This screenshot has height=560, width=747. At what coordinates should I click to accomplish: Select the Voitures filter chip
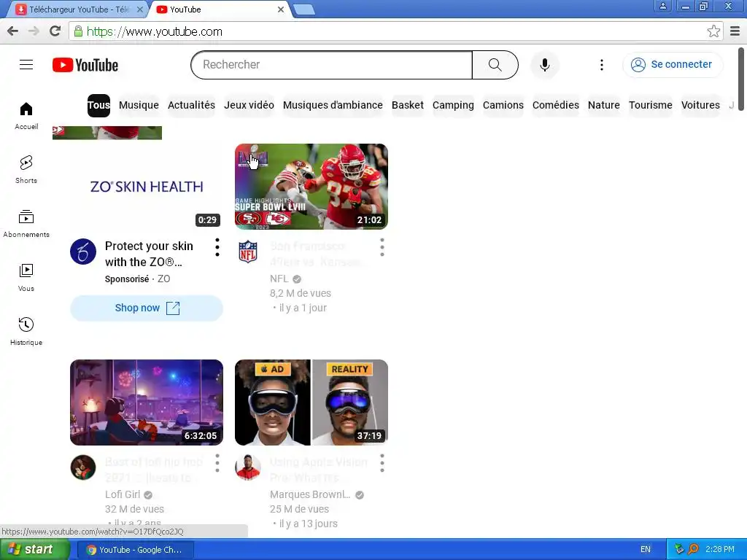700,105
